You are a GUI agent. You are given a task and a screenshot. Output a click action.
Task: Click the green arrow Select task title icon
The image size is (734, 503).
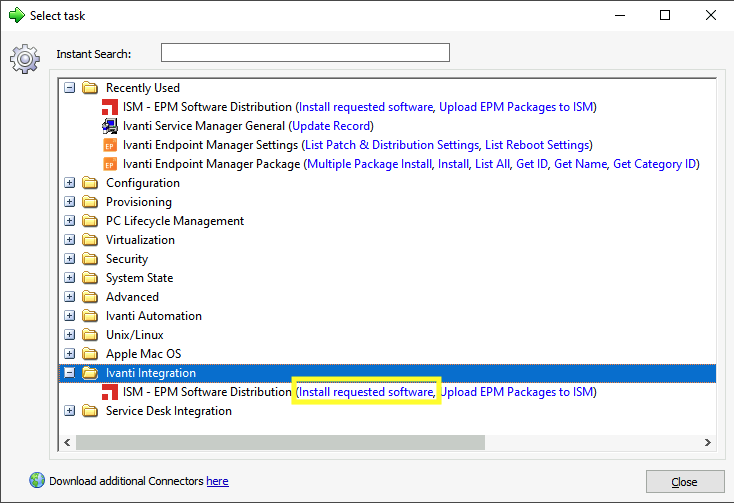[17, 15]
